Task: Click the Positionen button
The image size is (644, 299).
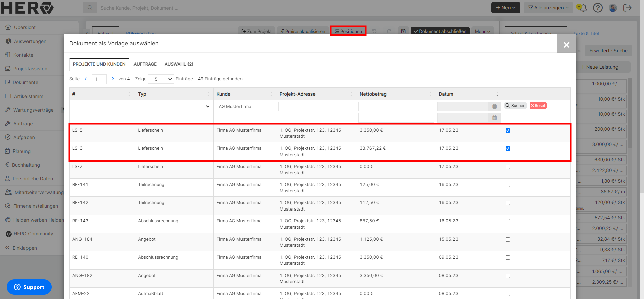Action: point(348,31)
